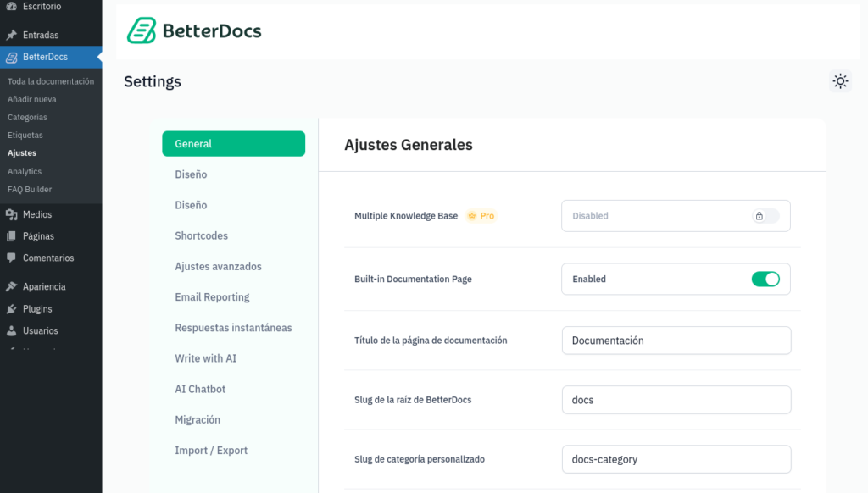This screenshot has width=868, height=493.
Task: Click the Ajustes Generales heading text
Action: point(409,144)
